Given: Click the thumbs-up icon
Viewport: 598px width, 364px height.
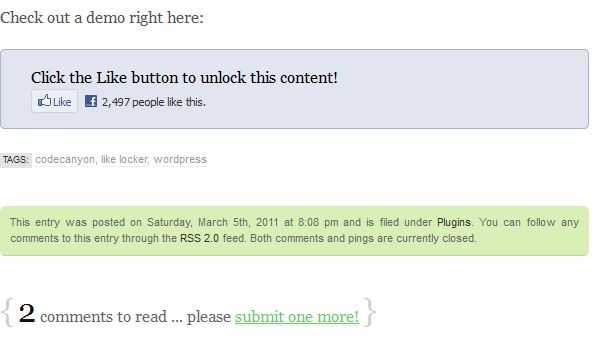Looking at the screenshot, I should [44, 101].
